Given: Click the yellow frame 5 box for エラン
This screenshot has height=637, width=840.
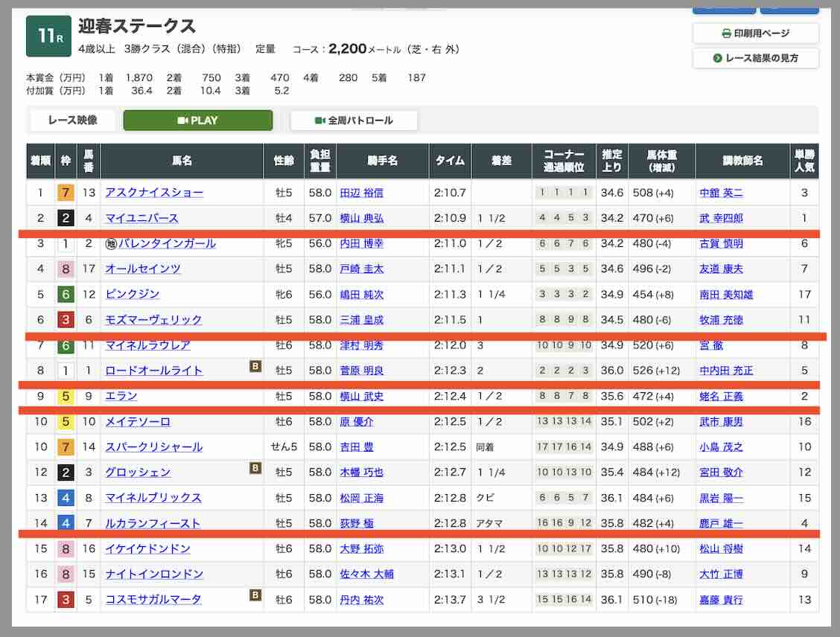Looking at the screenshot, I should pyautogui.click(x=66, y=396).
